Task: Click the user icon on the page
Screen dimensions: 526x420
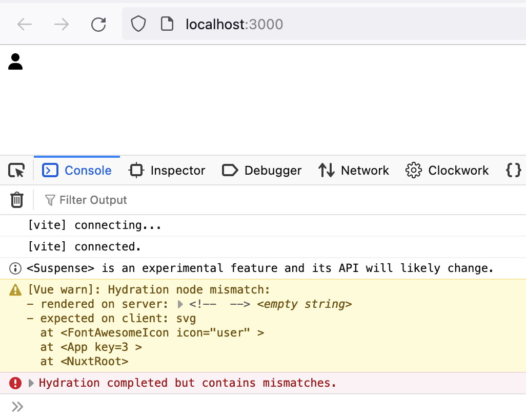Action: coord(15,61)
